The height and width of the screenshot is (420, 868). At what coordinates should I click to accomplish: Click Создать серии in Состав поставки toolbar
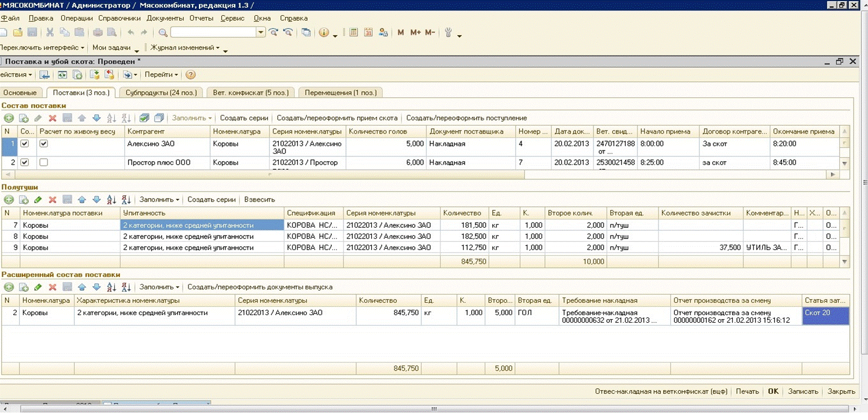[x=244, y=118]
